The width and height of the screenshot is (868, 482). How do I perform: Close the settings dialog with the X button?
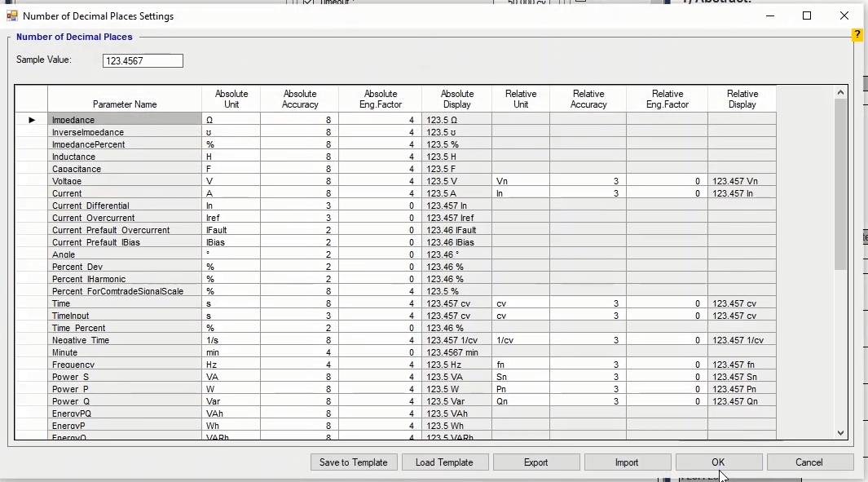click(x=844, y=15)
